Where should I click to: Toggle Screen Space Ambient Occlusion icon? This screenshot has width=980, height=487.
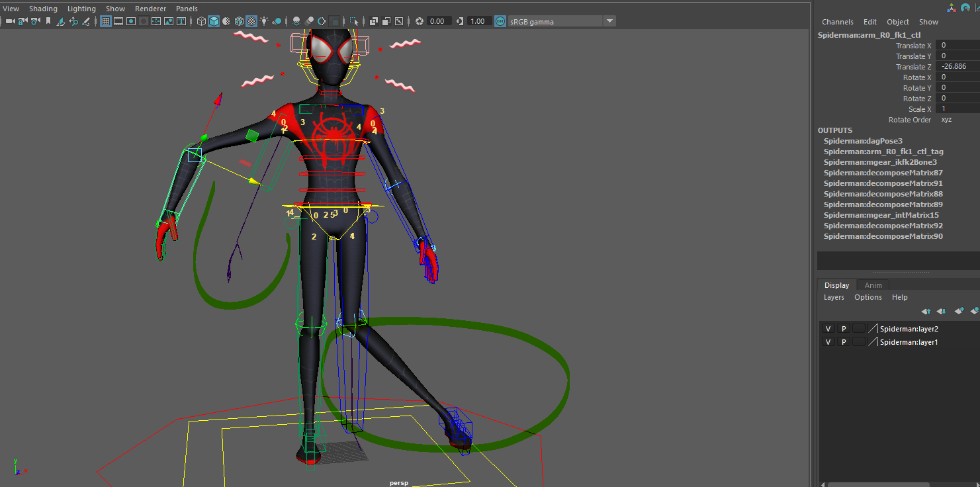click(x=297, y=21)
